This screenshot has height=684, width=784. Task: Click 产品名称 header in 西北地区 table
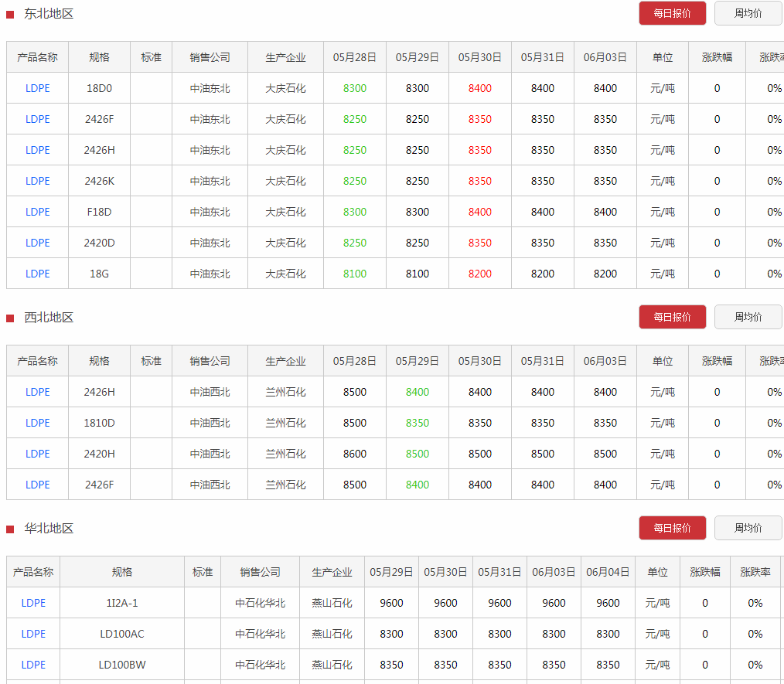pos(38,361)
